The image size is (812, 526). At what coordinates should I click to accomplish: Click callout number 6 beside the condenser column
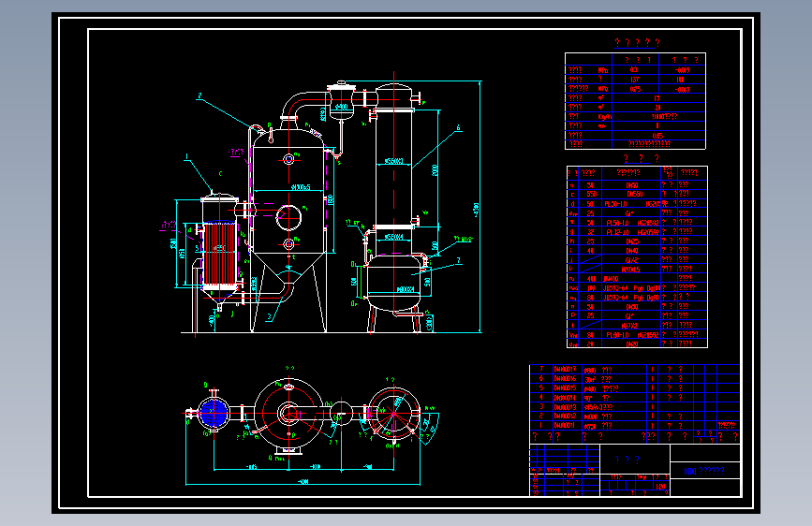click(458, 127)
